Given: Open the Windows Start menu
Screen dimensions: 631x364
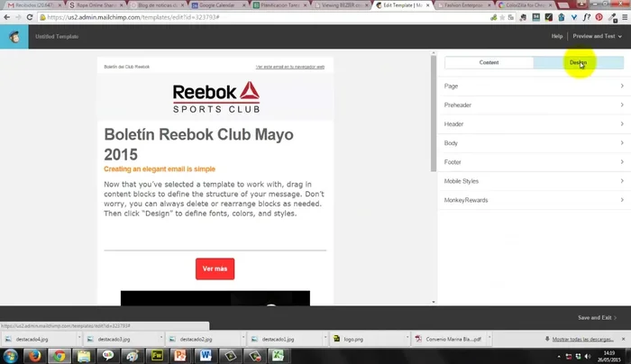Looking at the screenshot, I should pyautogui.click(x=10, y=356).
